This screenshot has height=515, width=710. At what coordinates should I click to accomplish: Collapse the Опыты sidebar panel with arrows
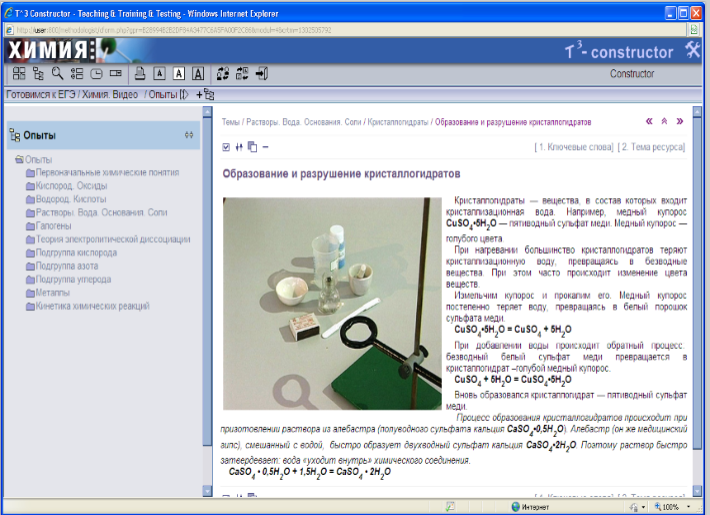pyautogui.click(x=189, y=135)
